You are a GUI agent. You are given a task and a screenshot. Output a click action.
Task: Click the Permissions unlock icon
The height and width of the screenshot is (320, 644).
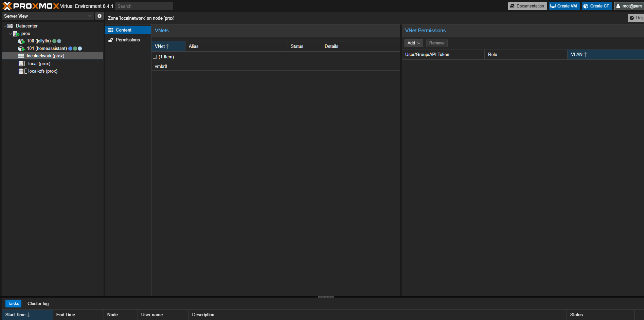(x=111, y=40)
